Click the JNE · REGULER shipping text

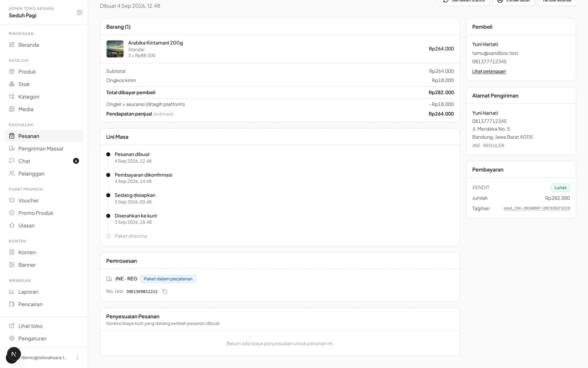pyautogui.click(x=488, y=146)
